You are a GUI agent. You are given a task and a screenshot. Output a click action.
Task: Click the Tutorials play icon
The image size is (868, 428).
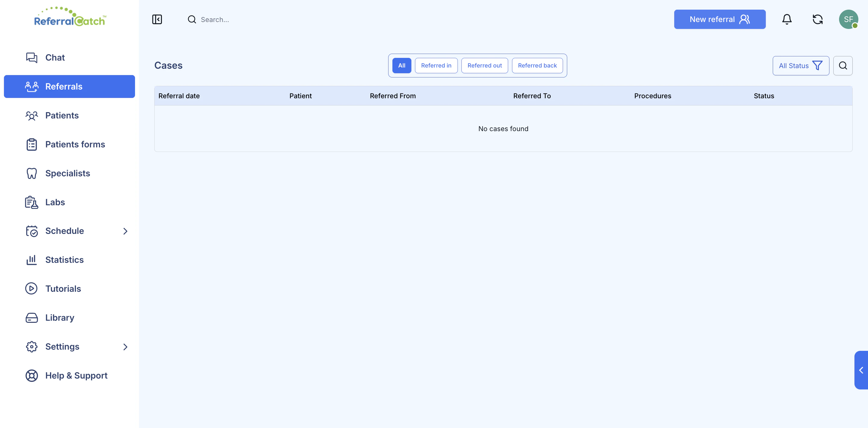(x=32, y=289)
